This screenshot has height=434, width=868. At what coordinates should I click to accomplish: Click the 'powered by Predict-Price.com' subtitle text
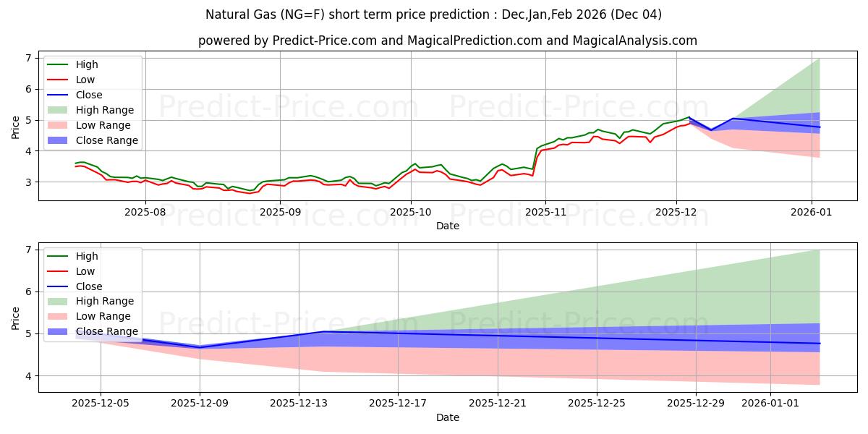point(448,41)
